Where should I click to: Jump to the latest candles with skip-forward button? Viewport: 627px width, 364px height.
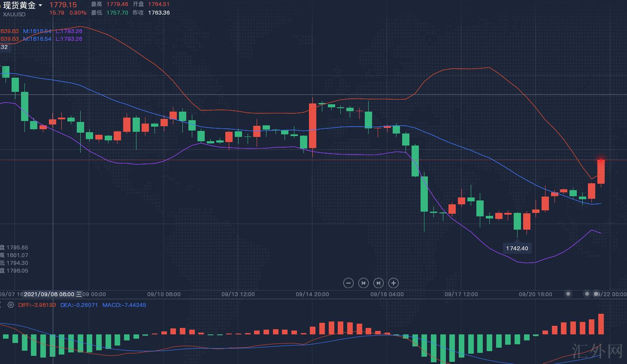[x=379, y=283]
